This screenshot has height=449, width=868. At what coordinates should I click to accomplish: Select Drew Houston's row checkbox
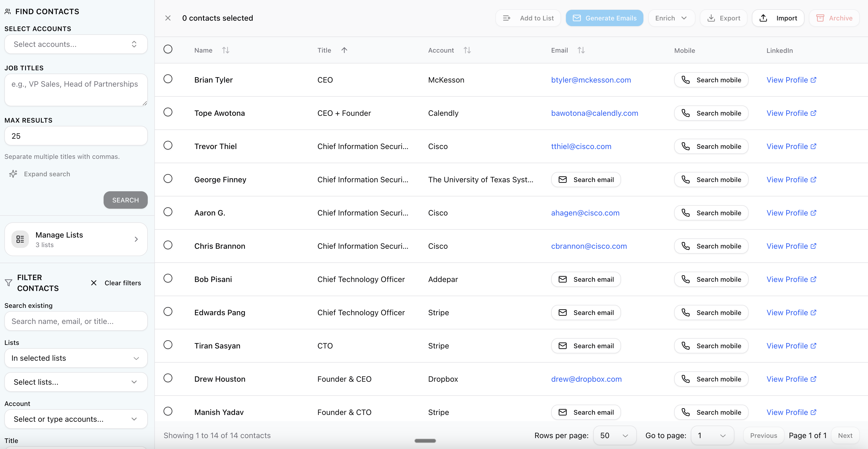click(168, 378)
